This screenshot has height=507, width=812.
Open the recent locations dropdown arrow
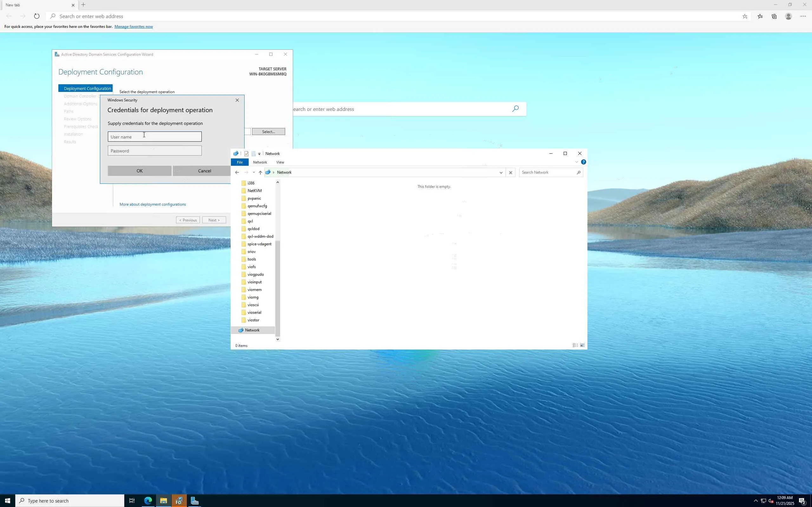tap(254, 172)
